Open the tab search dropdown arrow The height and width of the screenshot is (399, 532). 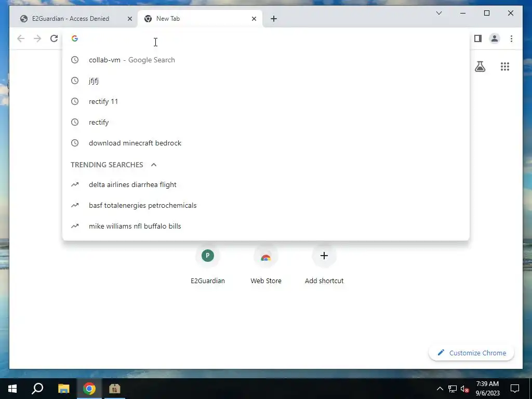click(438, 13)
